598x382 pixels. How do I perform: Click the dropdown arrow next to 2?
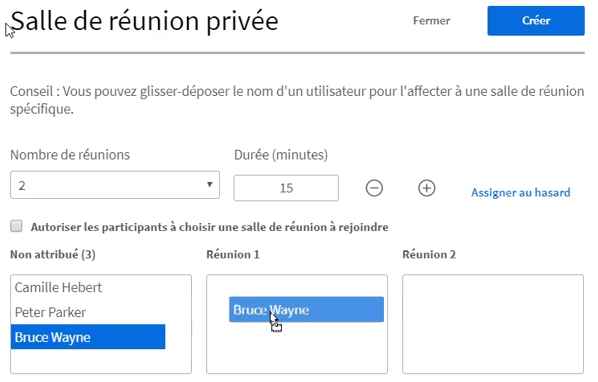point(209,185)
